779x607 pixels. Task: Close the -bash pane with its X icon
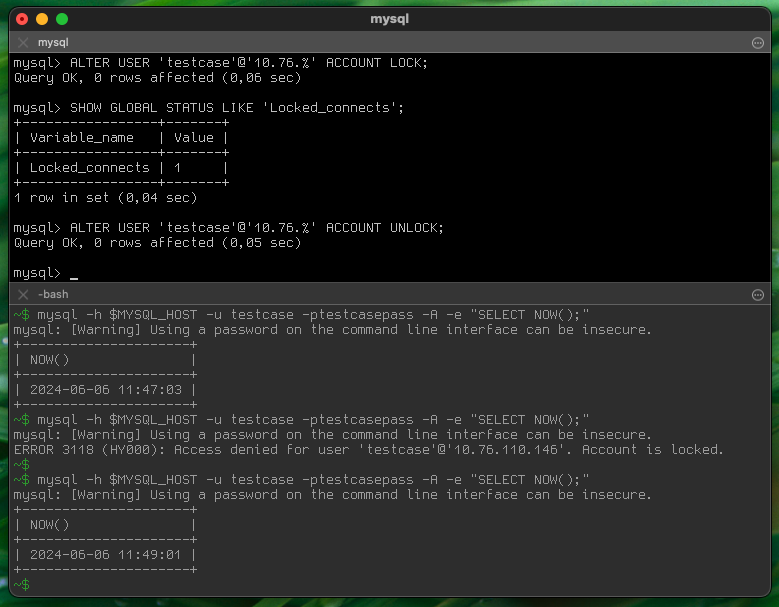pos(23,295)
